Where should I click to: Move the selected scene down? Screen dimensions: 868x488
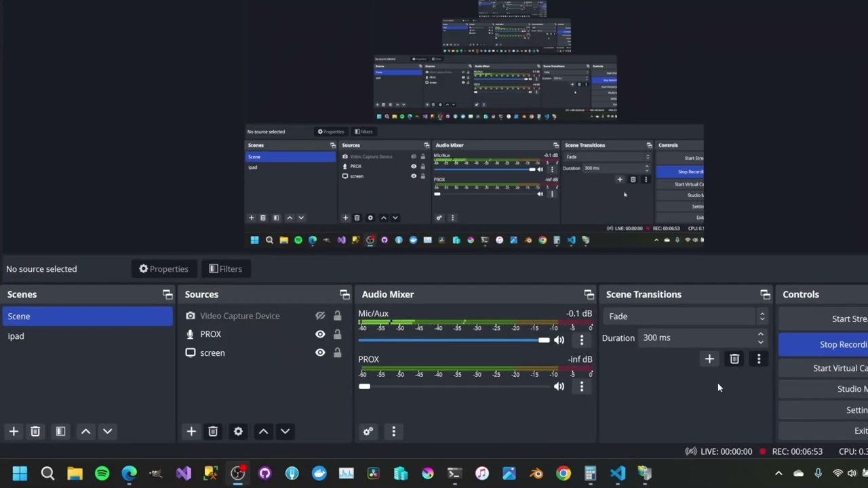tap(107, 431)
